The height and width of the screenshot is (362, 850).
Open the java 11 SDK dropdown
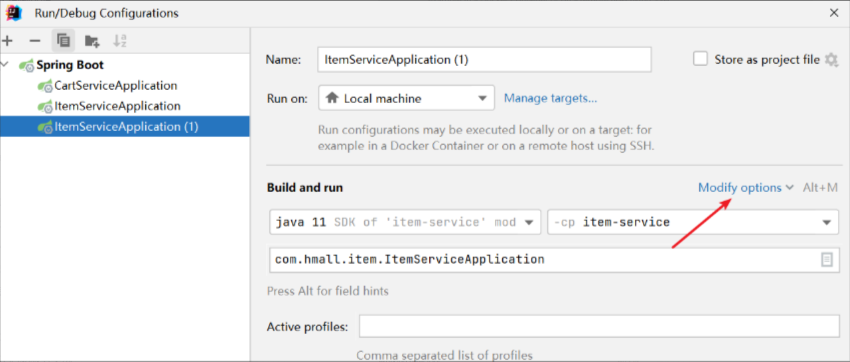[x=405, y=222]
